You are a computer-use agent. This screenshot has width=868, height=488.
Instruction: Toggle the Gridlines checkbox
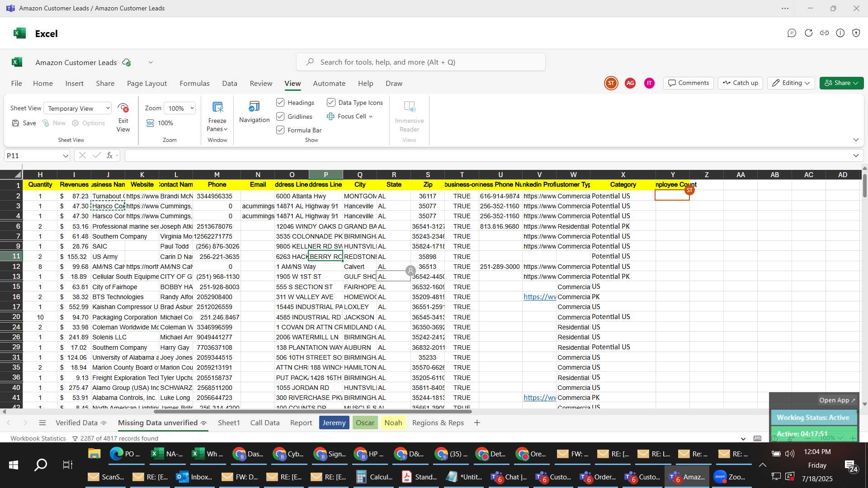coord(280,117)
